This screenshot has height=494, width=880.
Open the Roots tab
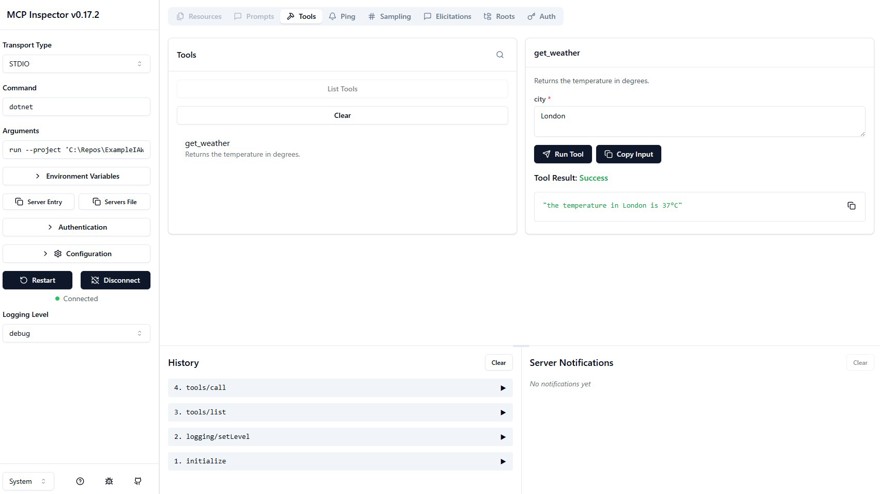pyautogui.click(x=499, y=16)
